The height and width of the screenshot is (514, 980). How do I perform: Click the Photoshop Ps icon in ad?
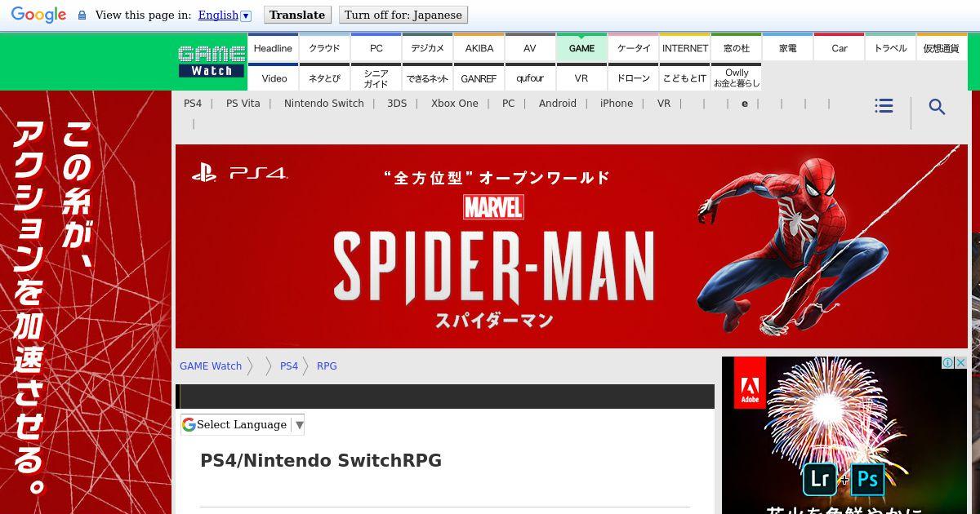868,479
